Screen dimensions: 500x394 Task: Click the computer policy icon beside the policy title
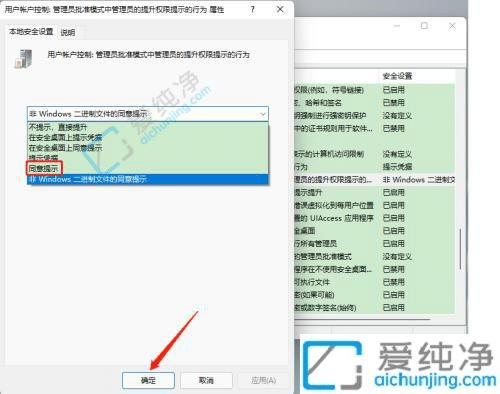coord(23,59)
